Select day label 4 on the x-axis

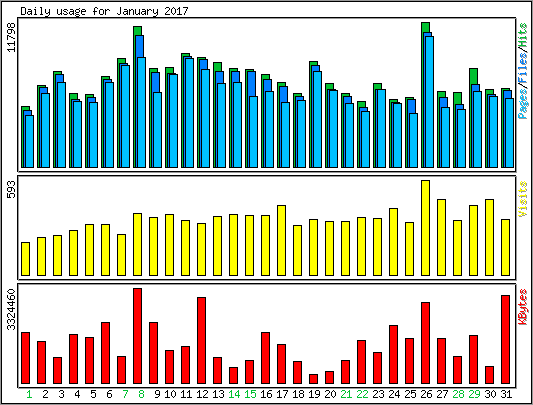click(x=77, y=394)
